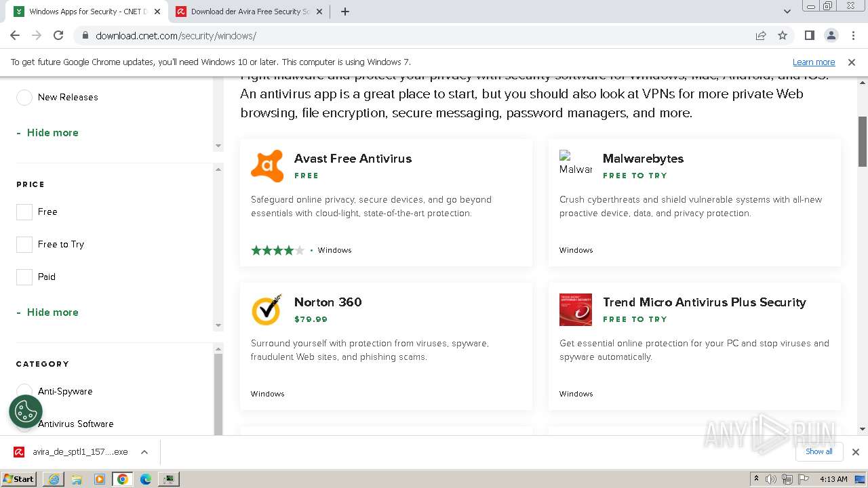The width and height of the screenshot is (868, 488).
Task: Share this page icon in address bar
Action: tap(761, 36)
